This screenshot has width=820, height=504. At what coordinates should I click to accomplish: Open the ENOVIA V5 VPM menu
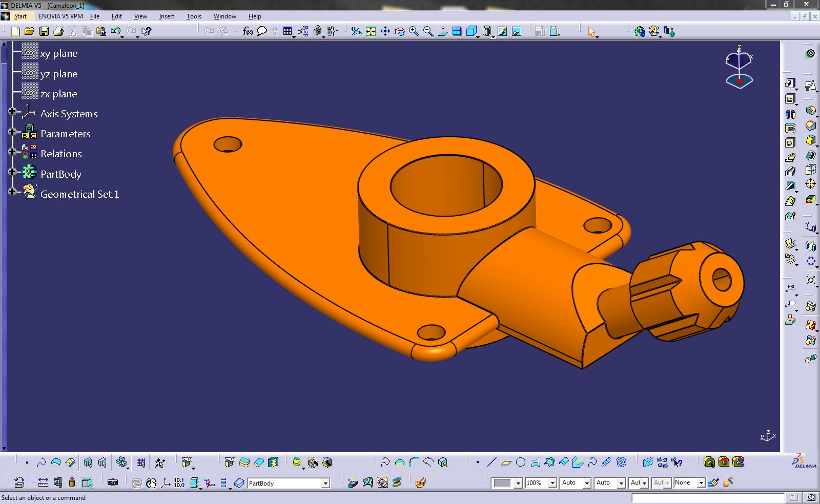pyautogui.click(x=61, y=16)
